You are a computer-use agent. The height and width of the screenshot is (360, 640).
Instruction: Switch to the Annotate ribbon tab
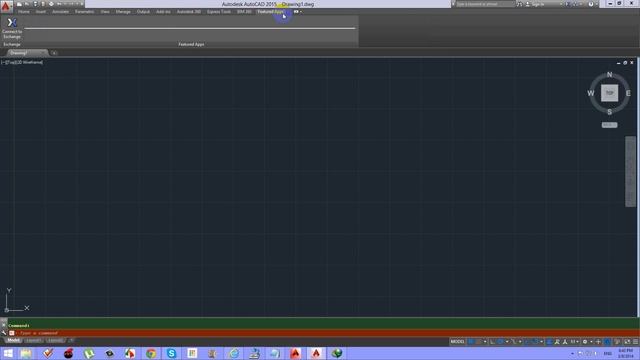point(60,12)
